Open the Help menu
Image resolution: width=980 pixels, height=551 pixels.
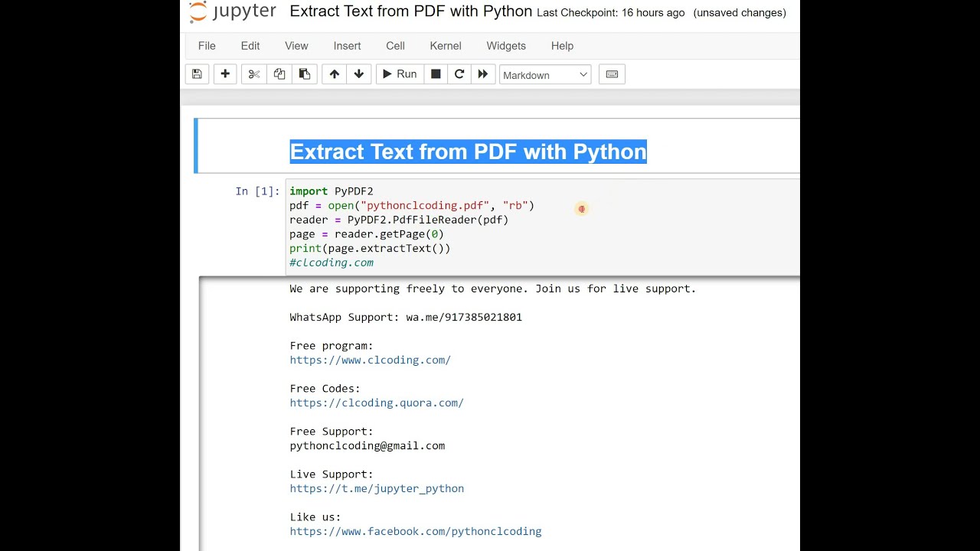[562, 46]
